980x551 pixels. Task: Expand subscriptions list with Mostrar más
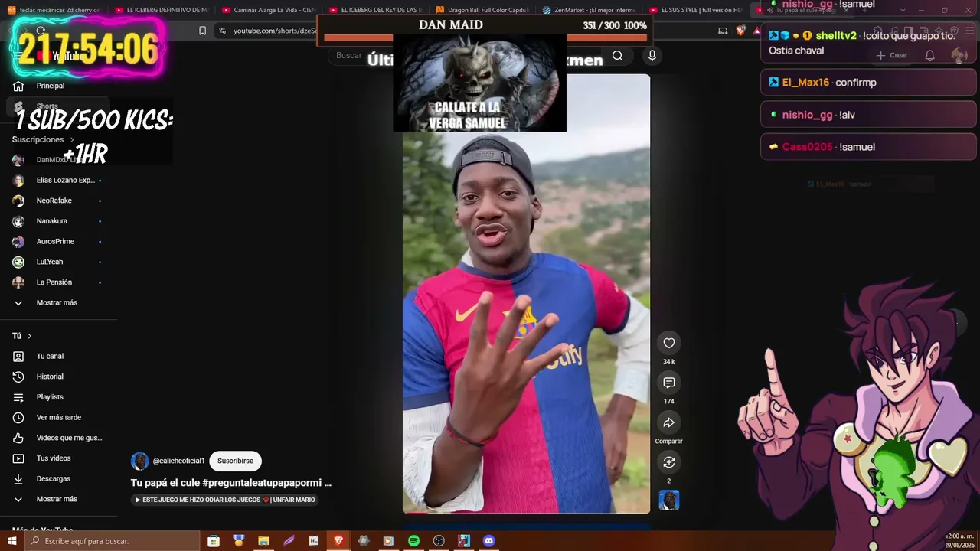click(x=58, y=303)
